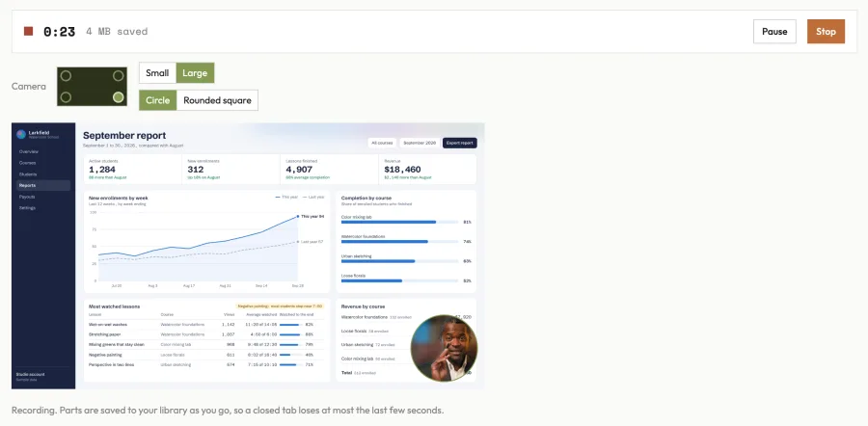Screen dimensions: 868x426
Task: Select the 'Stretching paper' lesson row
Action: pyautogui.click(x=206, y=334)
